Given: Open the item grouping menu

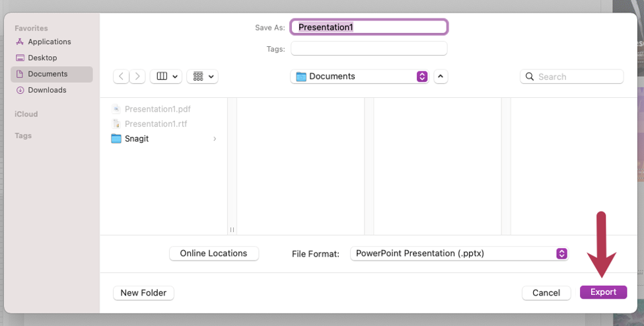Looking at the screenshot, I should 202,77.
